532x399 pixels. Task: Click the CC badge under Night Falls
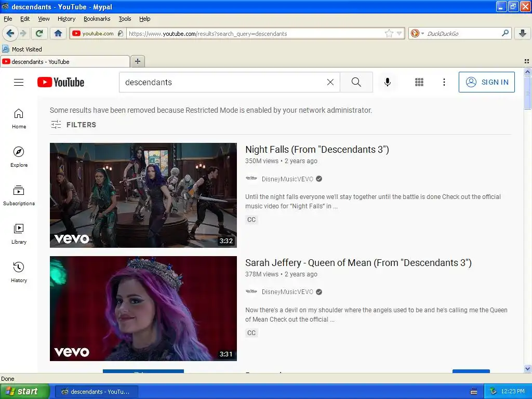(x=251, y=220)
